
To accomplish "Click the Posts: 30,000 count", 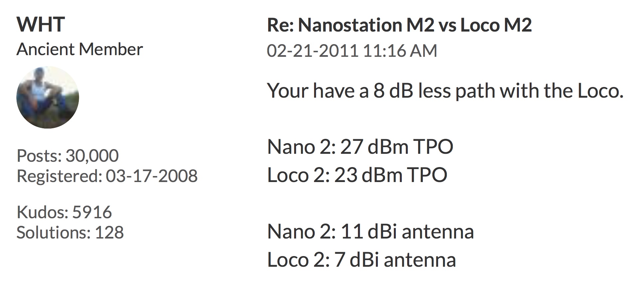I will point(68,156).
